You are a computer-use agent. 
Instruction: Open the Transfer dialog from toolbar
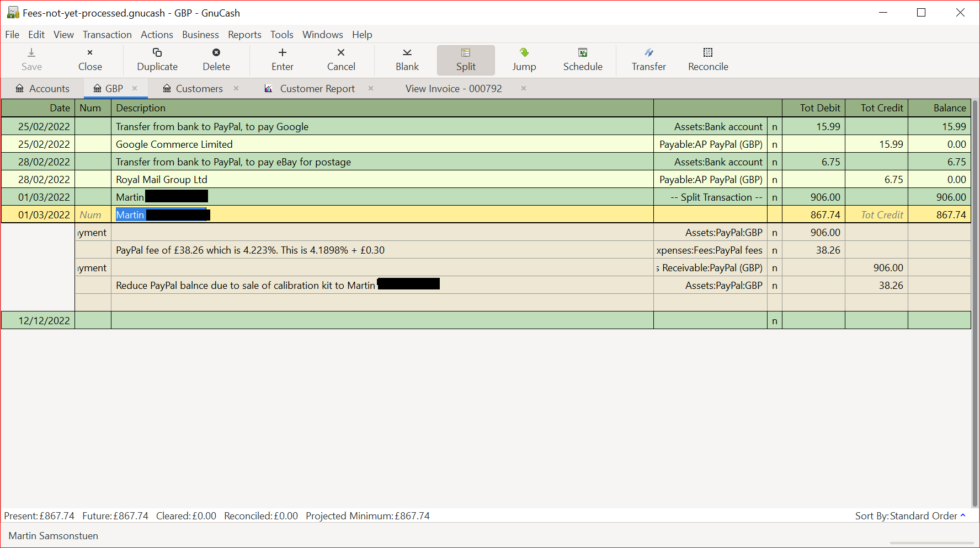[x=648, y=60]
